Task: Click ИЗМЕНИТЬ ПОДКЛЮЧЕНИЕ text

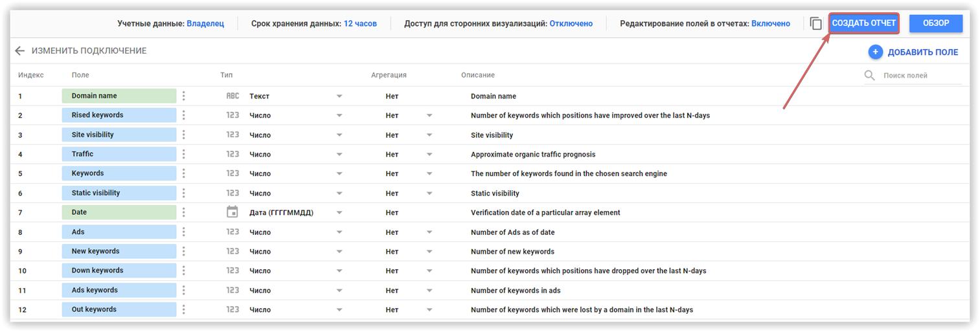Action: pyautogui.click(x=89, y=50)
